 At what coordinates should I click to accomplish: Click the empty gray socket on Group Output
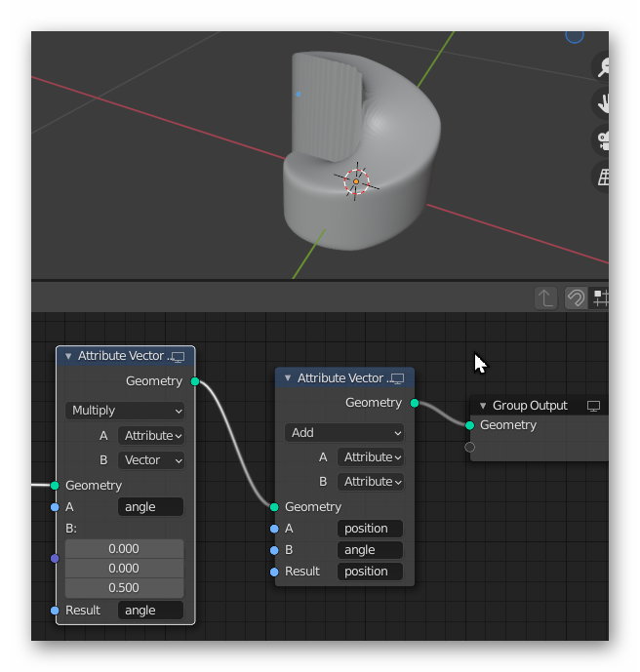click(470, 448)
